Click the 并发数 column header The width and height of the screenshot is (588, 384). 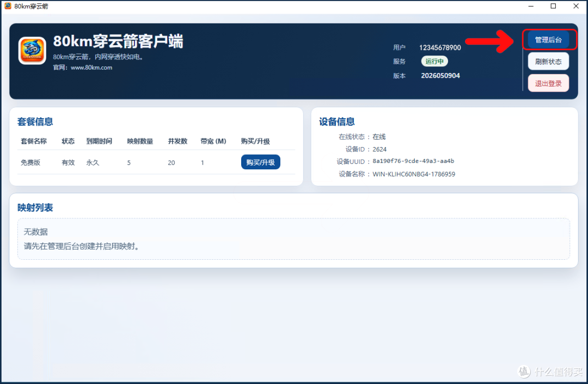pyautogui.click(x=177, y=141)
